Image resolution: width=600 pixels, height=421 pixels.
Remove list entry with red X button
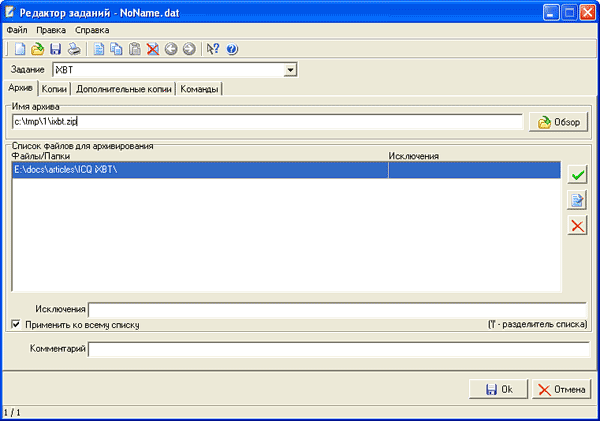(577, 225)
